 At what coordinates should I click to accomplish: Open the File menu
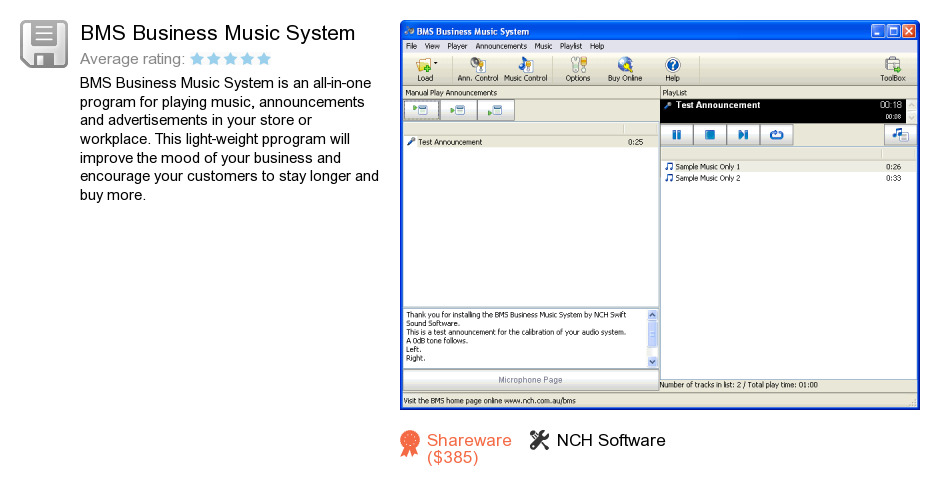(411, 46)
